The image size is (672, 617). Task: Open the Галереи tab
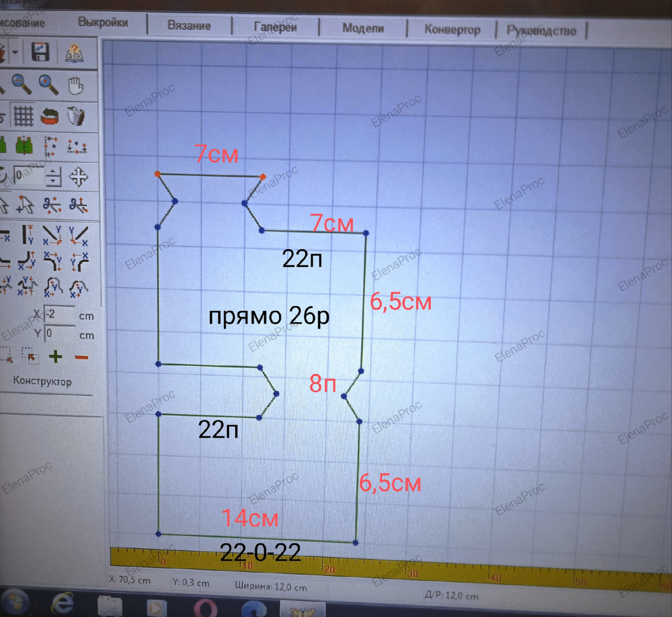276,27
